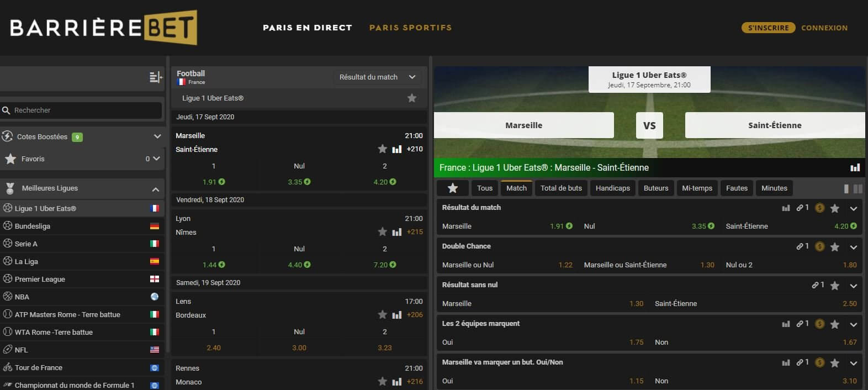Viewport: 868px width, 390px height.
Task: Favorite the Lens Bordeaux match star
Action: pyautogui.click(x=382, y=314)
